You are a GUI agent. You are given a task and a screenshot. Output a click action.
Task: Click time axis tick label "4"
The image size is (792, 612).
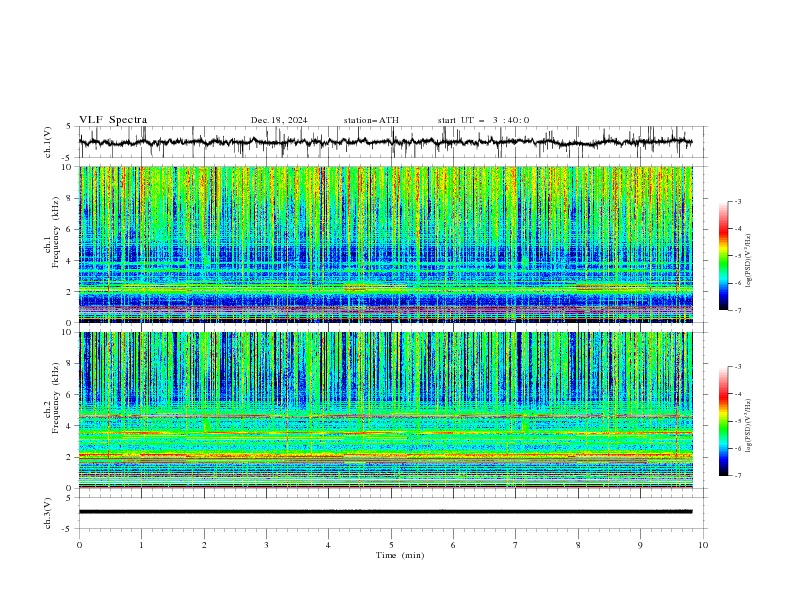pos(328,545)
